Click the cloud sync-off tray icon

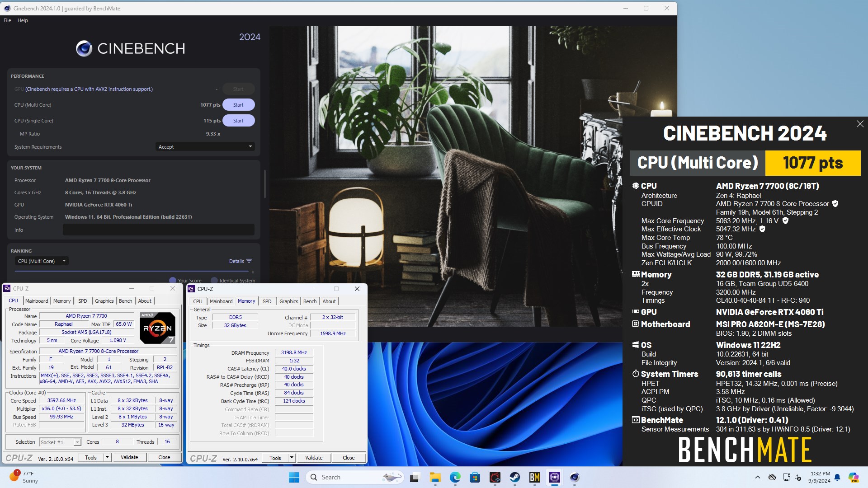[x=772, y=477]
